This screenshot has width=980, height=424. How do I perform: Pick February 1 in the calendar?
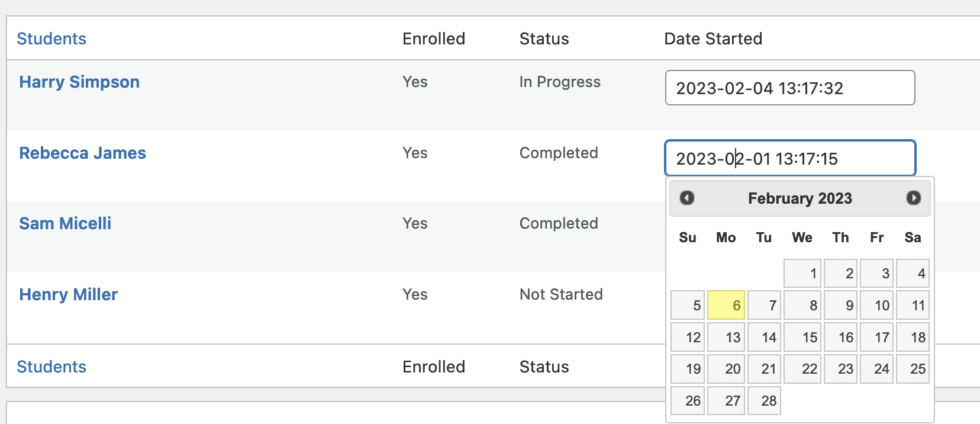[x=802, y=274]
